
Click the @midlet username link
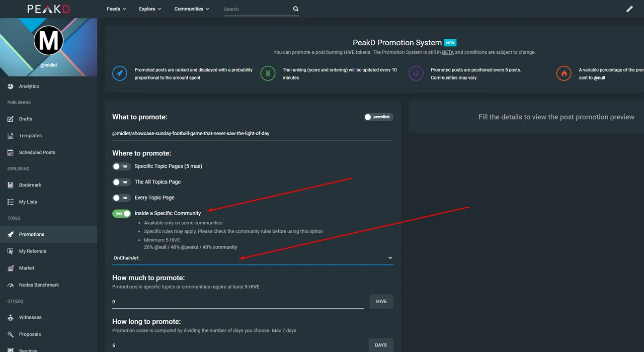[48, 65]
